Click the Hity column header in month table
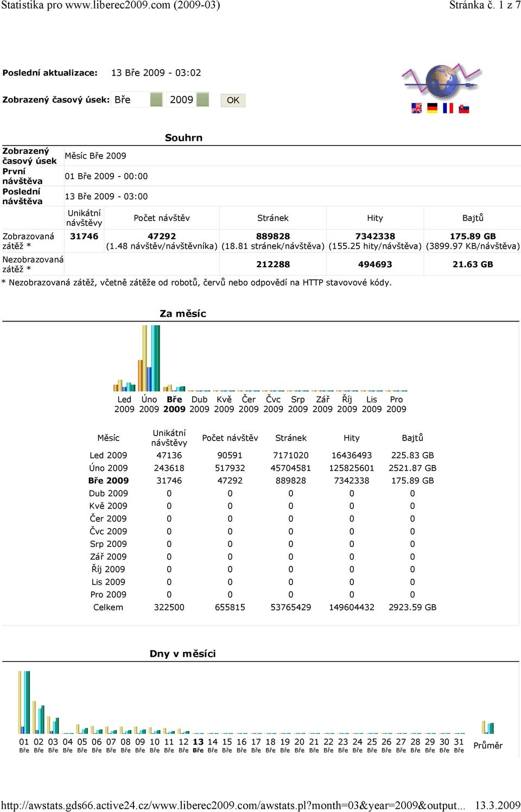Screen dimensions: 521x812 point(352,438)
